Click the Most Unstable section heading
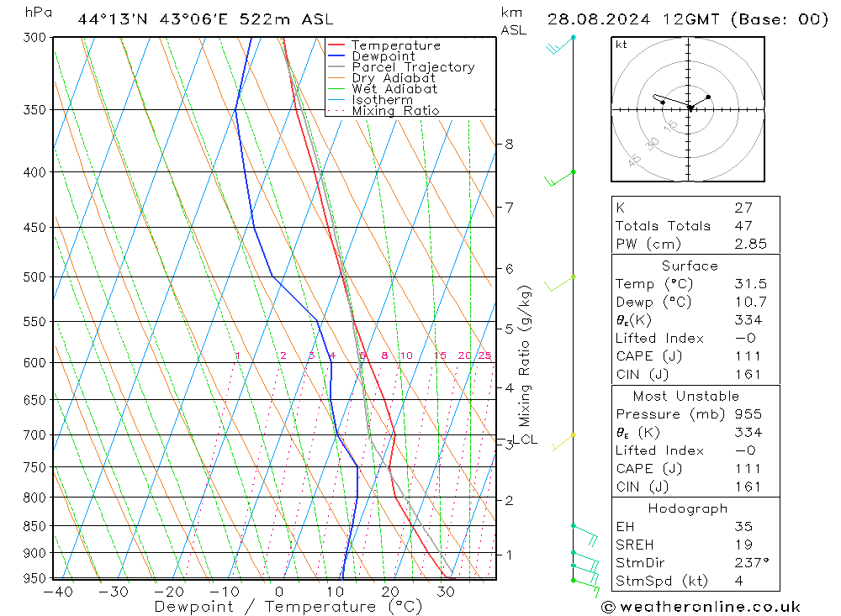841x616 pixels. pyautogui.click(x=686, y=396)
